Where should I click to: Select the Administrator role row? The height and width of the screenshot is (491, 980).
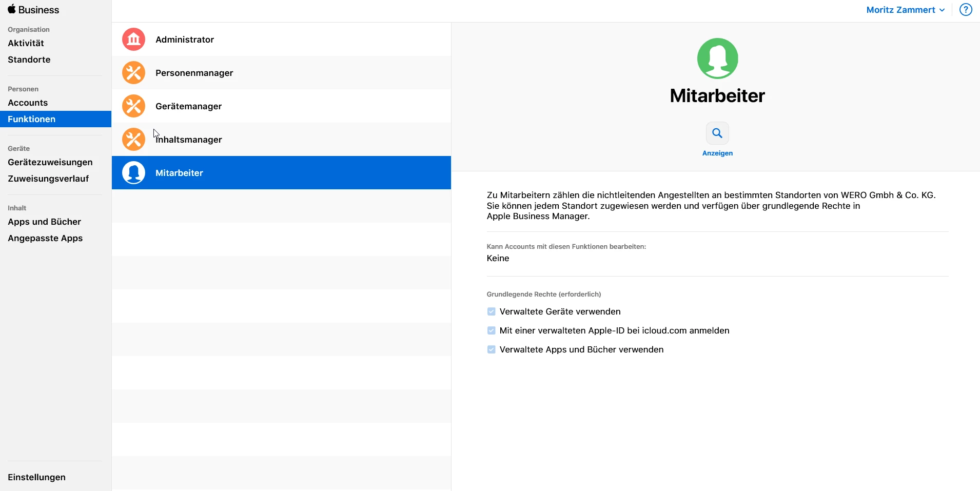(281, 40)
